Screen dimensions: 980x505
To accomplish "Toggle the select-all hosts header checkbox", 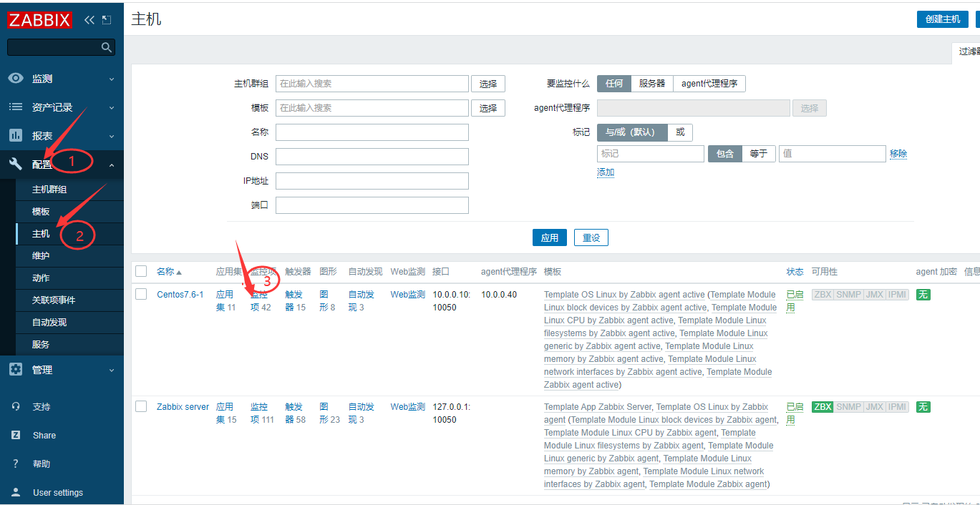I will (x=141, y=271).
